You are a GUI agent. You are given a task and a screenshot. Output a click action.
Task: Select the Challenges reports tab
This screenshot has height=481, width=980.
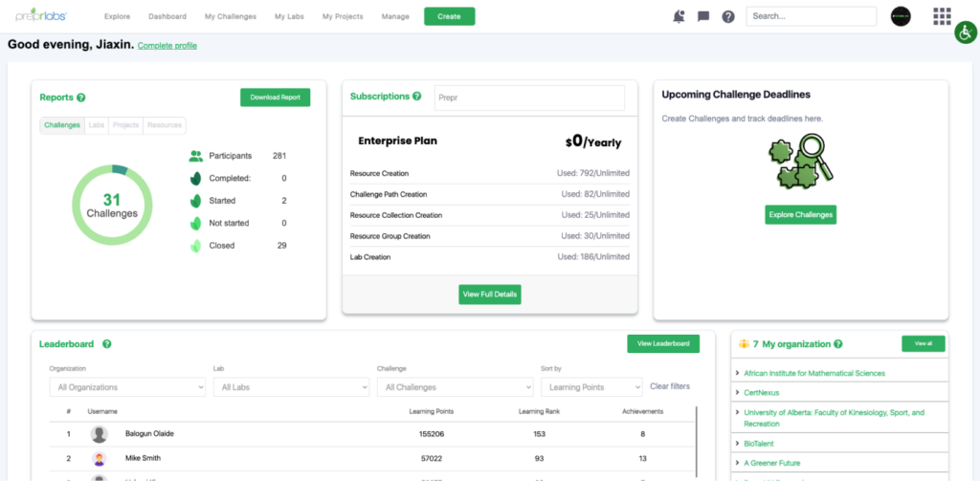[62, 125]
